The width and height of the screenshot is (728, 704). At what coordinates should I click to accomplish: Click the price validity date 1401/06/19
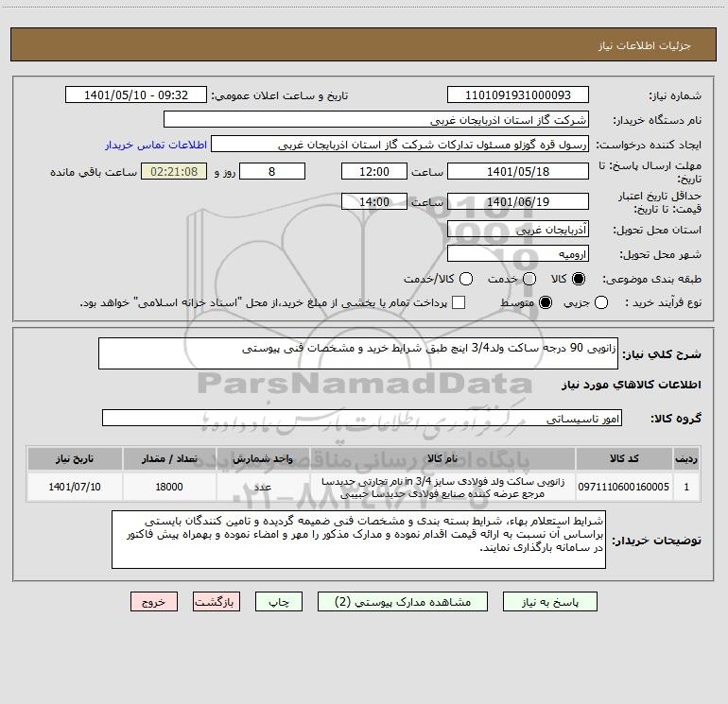pyautogui.click(x=518, y=201)
